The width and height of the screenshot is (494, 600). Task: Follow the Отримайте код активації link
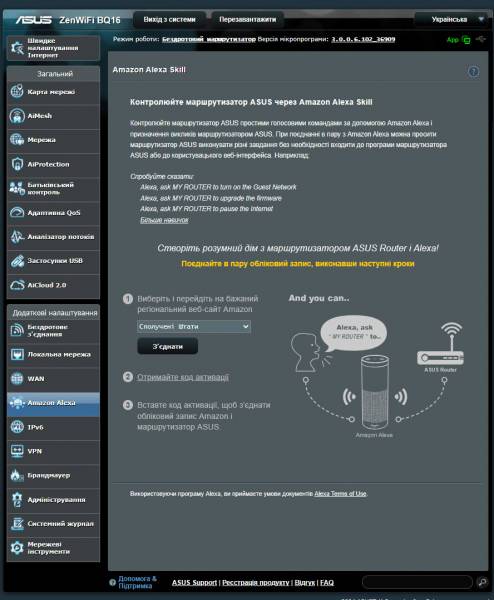coord(183,377)
